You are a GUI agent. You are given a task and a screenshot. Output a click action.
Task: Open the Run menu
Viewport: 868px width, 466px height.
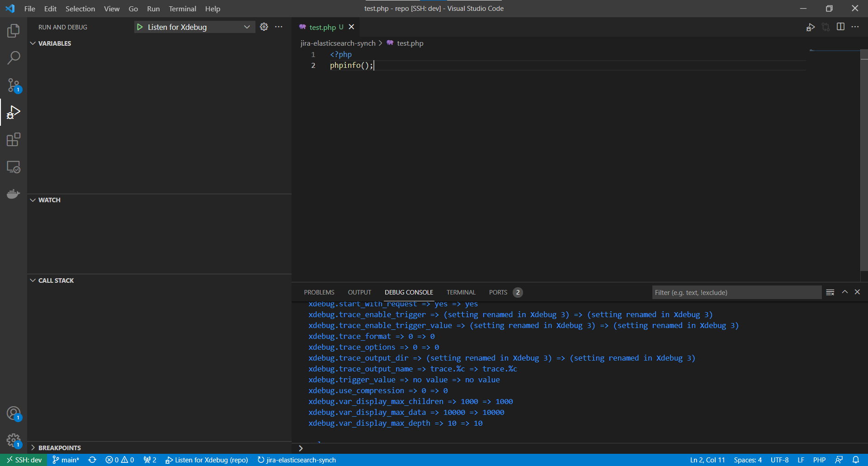click(x=153, y=9)
